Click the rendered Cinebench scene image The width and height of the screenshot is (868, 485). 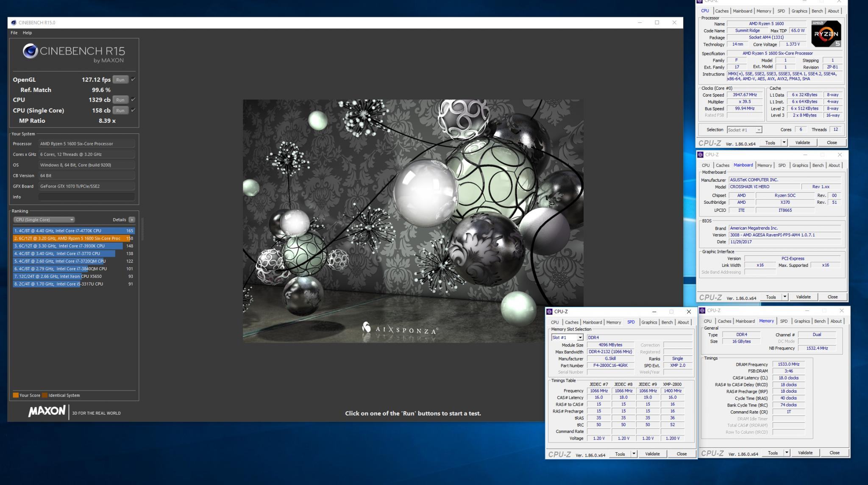tap(413, 221)
